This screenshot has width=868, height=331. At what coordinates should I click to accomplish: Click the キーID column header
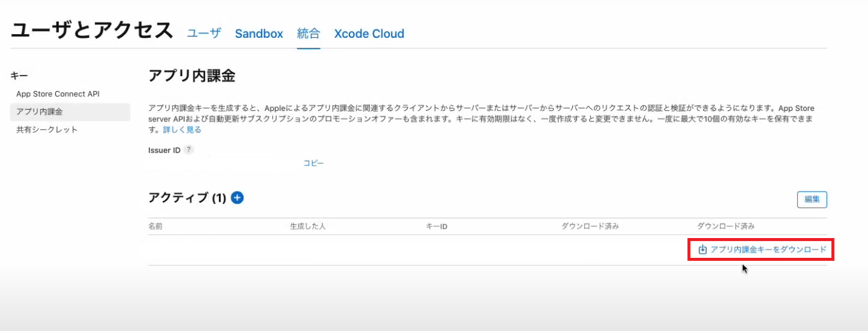(x=436, y=226)
